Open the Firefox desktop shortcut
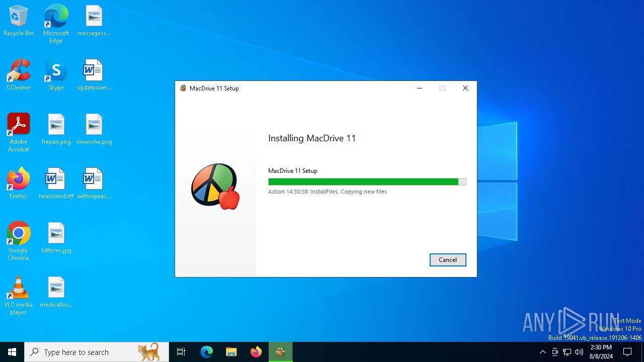 click(19, 184)
